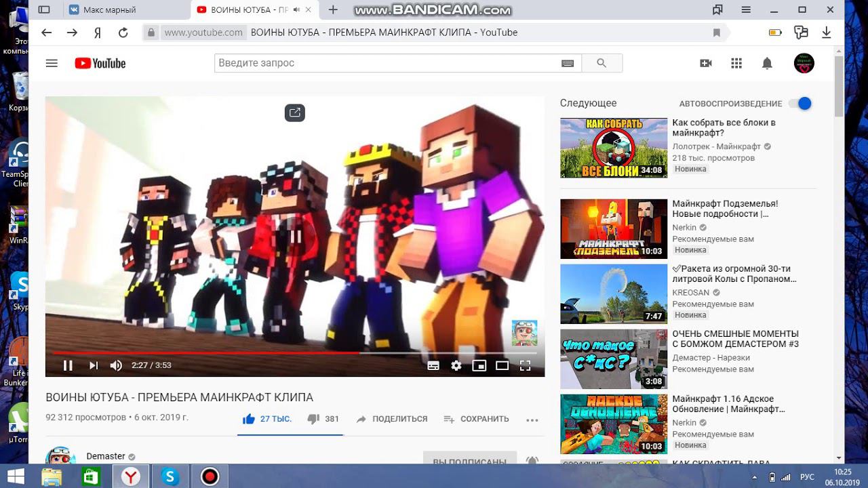Open Yandex Browser taskbar icon
The height and width of the screenshot is (488, 868).
pos(130,476)
